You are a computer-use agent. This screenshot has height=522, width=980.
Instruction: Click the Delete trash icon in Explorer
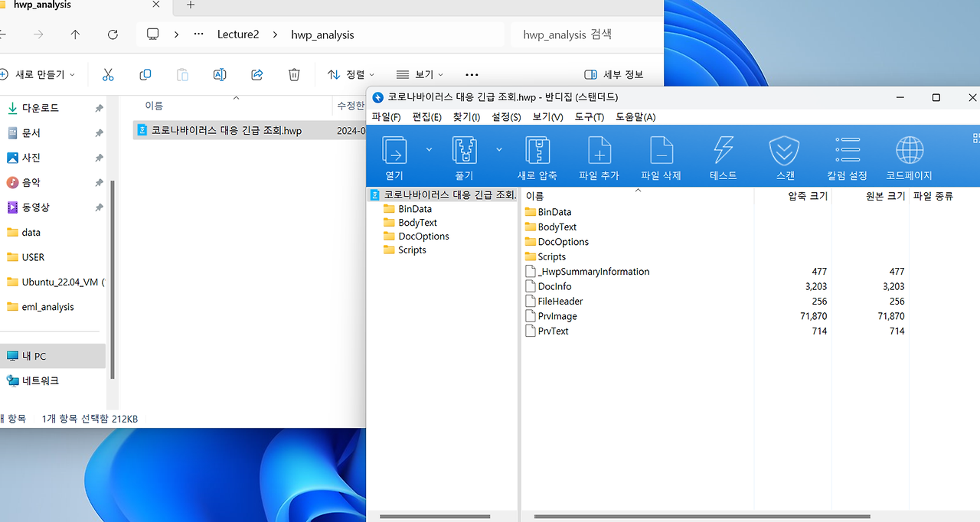pyautogui.click(x=294, y=74)
